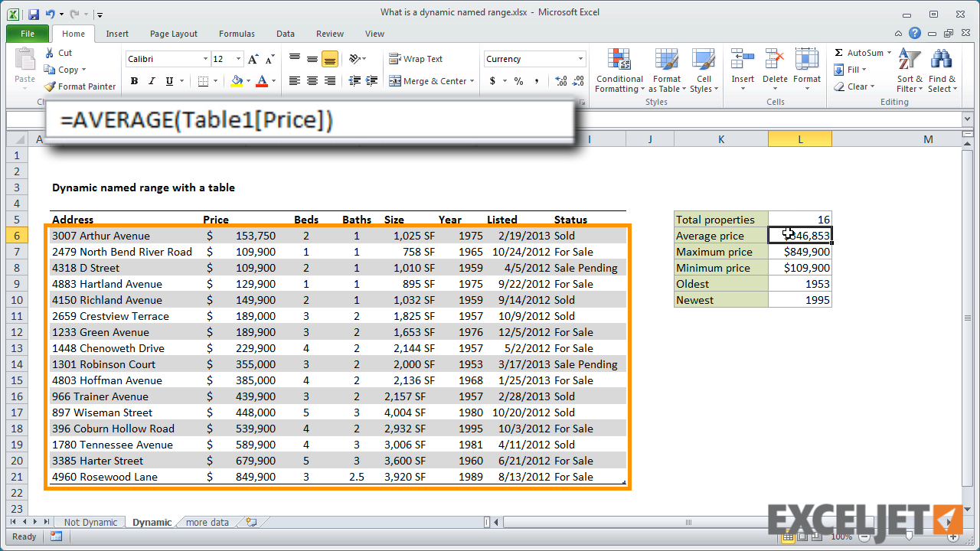This screenshot has height=551, width=980.
Task: Open Cell Styles gallery
Action: pos(703,70)
